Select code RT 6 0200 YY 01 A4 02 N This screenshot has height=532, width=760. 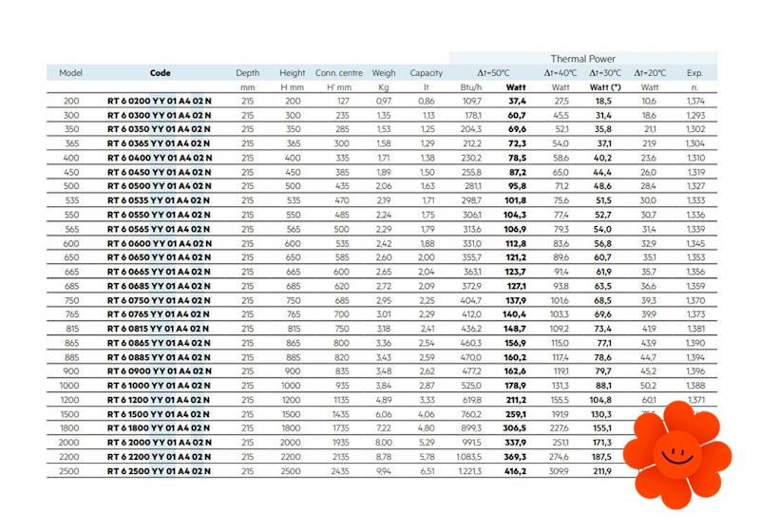160,101
